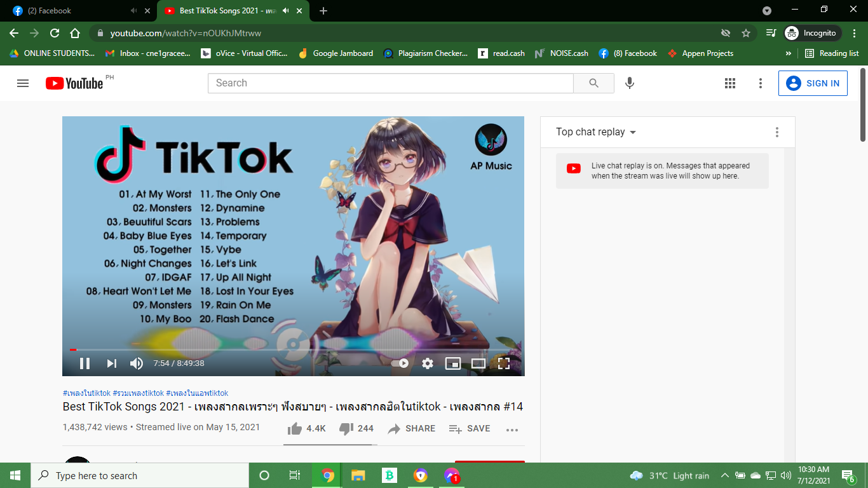Click the third-party cookies blocked eye icon
Image resolution: width=868 pixels, height=488 pixels.
pos(726,33)
